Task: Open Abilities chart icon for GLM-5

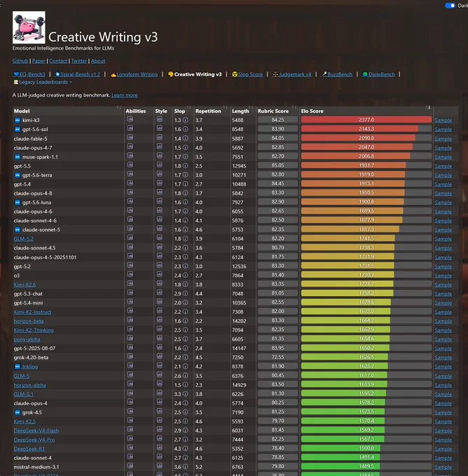Action: click(x=130, y=375)
